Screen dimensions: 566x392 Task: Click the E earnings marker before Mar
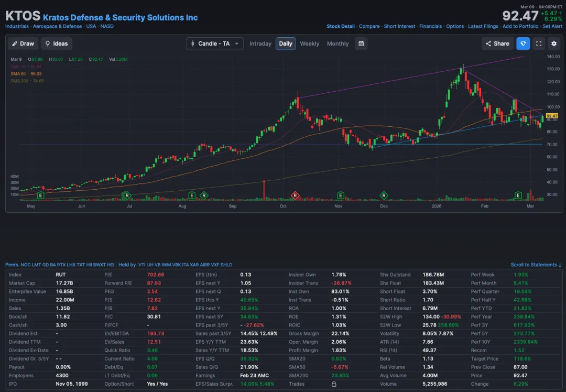[518, 195]
